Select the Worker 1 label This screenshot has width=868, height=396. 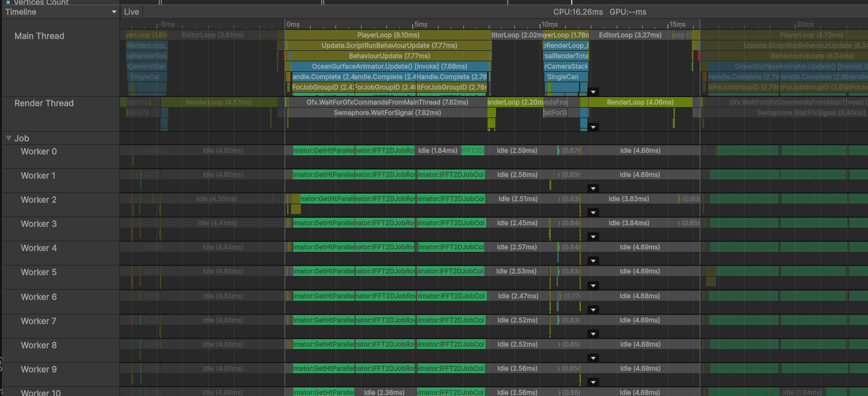pos(39,175)
